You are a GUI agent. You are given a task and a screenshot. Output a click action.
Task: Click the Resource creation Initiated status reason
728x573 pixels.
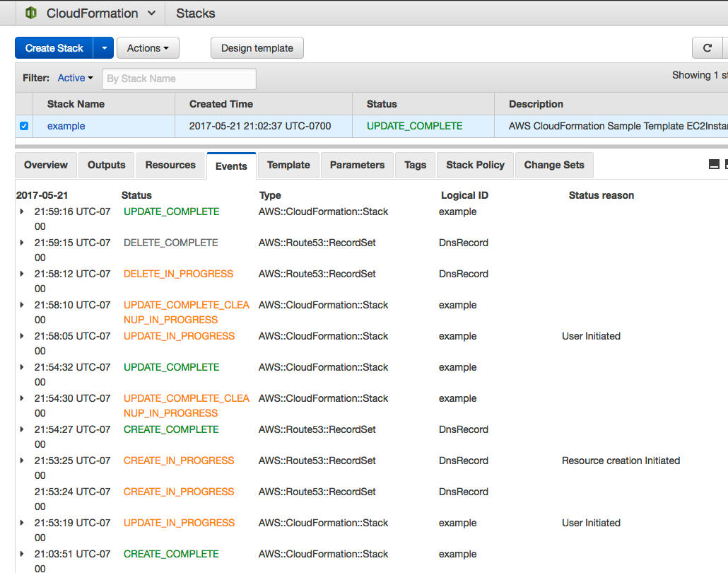coord(621,461)
